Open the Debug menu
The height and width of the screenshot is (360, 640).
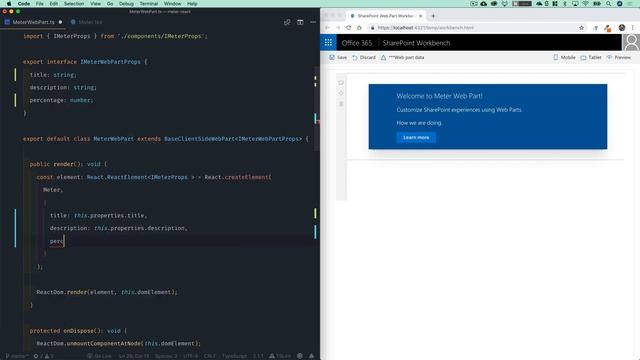[126, 4]
